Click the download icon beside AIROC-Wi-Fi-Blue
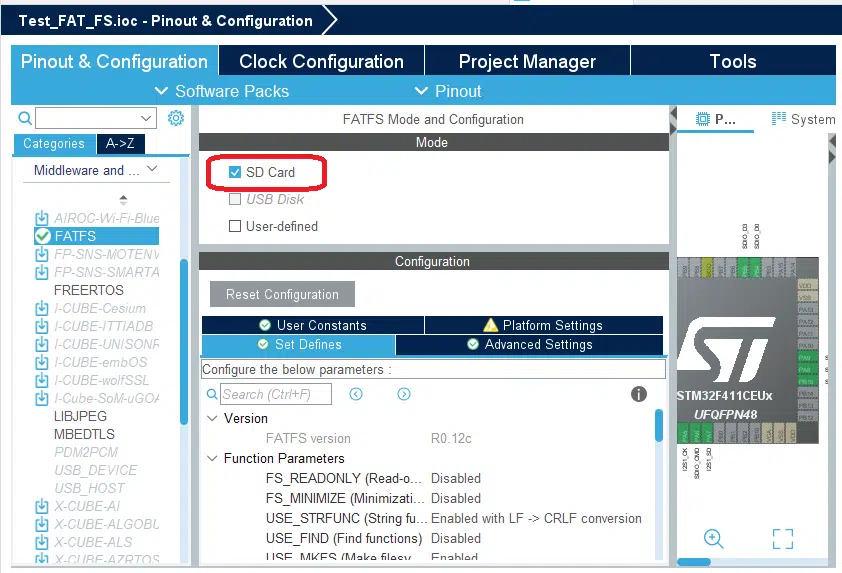 41,218
